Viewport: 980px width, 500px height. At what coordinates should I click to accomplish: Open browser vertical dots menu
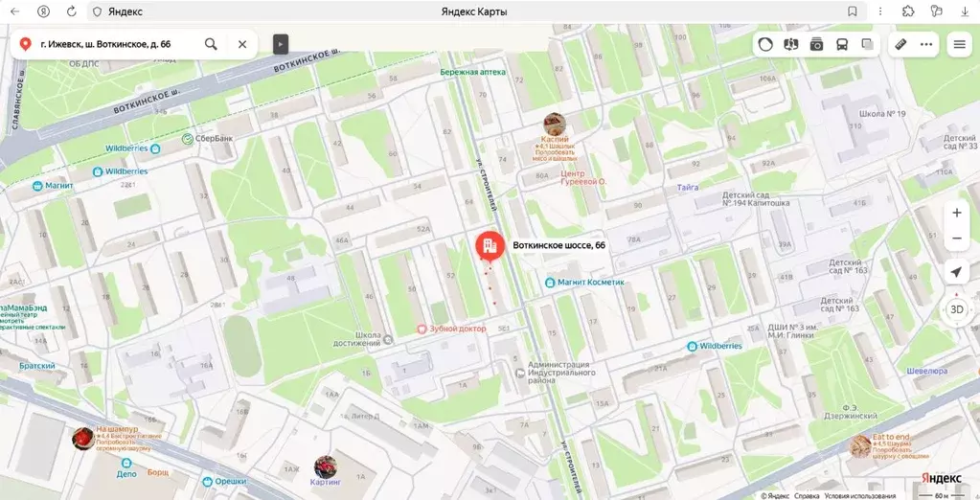[880, 11]
